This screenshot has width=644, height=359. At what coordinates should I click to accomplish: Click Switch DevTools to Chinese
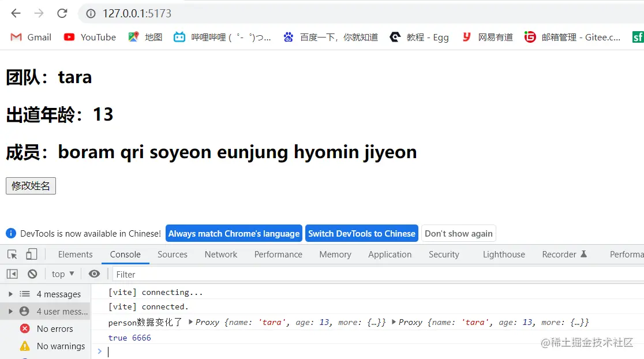click(x=362, y=233)
